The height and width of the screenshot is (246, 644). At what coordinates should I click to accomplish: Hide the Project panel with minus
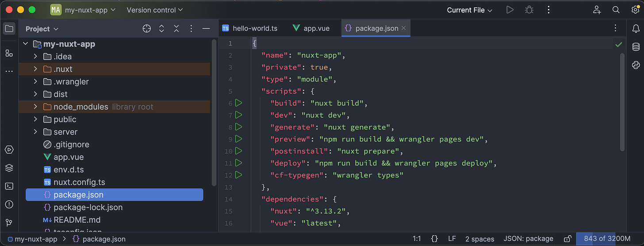206,29
